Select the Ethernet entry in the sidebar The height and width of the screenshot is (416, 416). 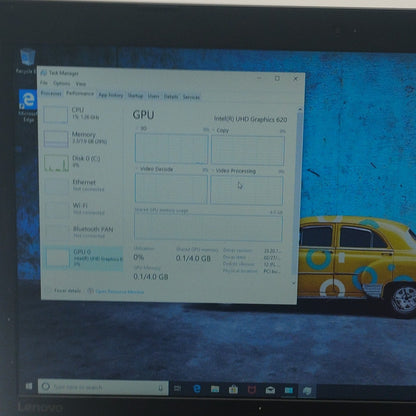pos(82,185)
